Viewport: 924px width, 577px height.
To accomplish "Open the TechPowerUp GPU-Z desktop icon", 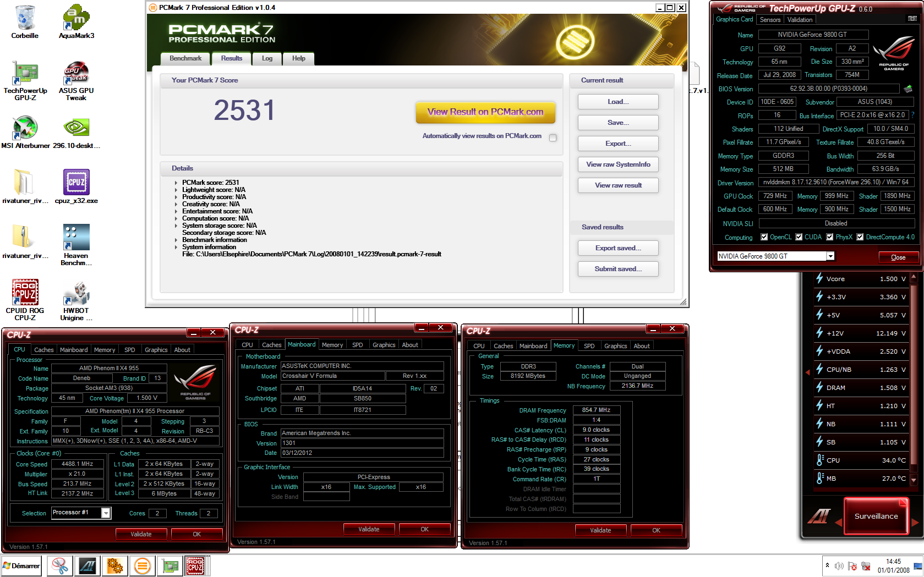I will pyautogui.click(x=25, y=80).
